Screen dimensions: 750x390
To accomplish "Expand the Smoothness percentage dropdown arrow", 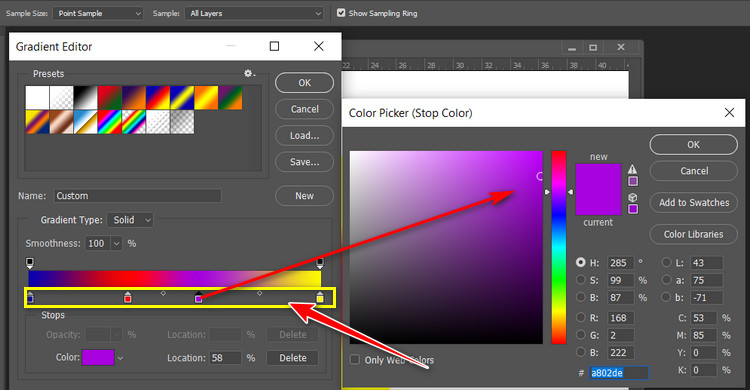I will point(116,243).
